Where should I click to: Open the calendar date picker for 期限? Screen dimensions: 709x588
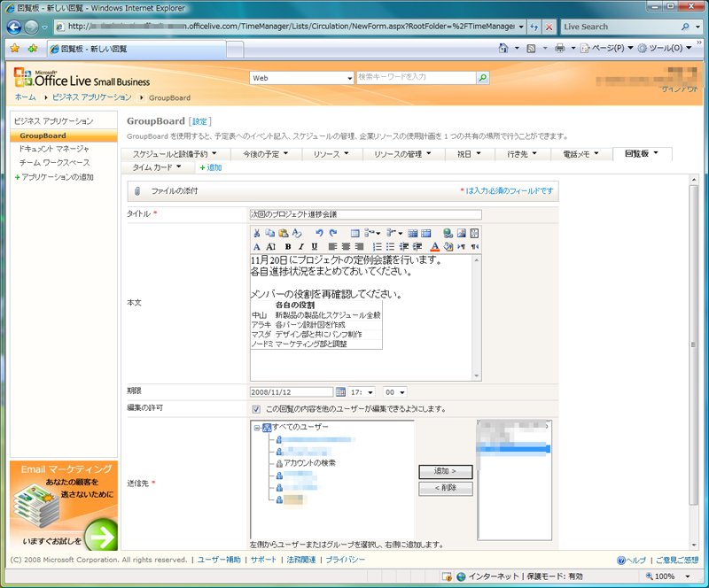click(x=340, y=391)
